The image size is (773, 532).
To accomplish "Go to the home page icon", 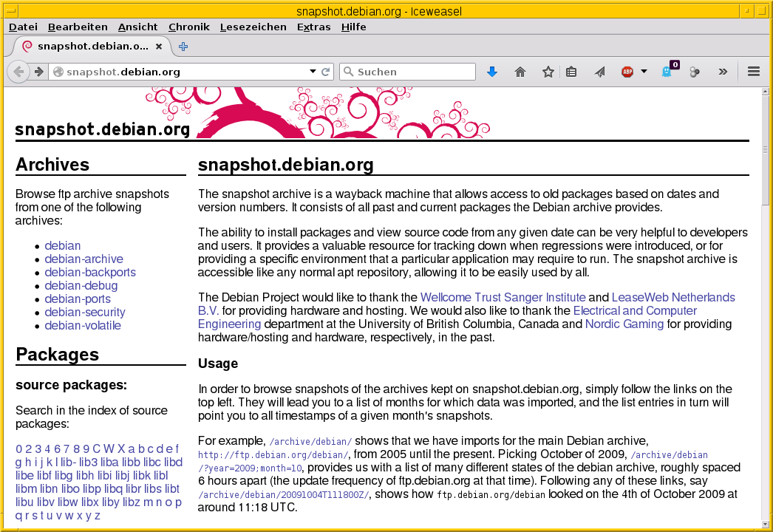I will (x=520, y=72).
